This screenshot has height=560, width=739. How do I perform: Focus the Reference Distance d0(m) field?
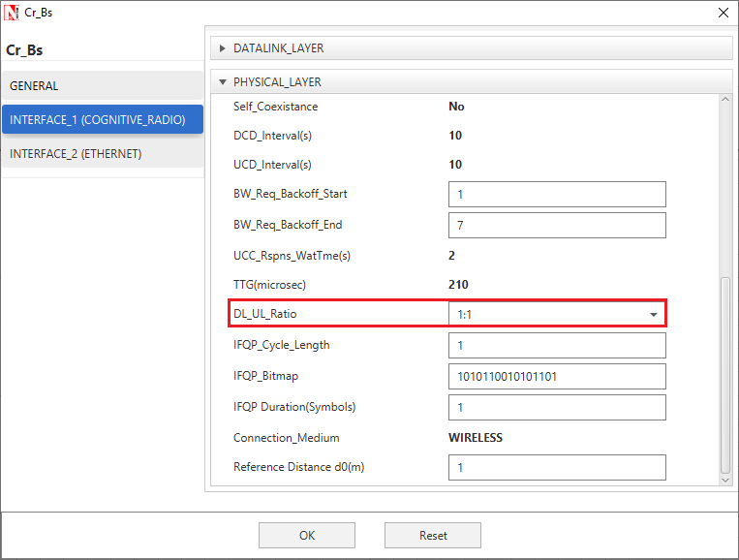click(557, 468)
